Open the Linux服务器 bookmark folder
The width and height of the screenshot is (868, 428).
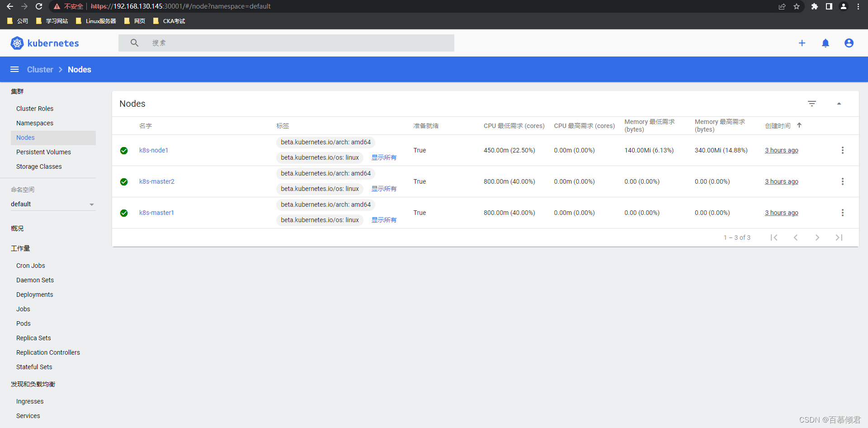pyautogui.click(x=96, y=21)
